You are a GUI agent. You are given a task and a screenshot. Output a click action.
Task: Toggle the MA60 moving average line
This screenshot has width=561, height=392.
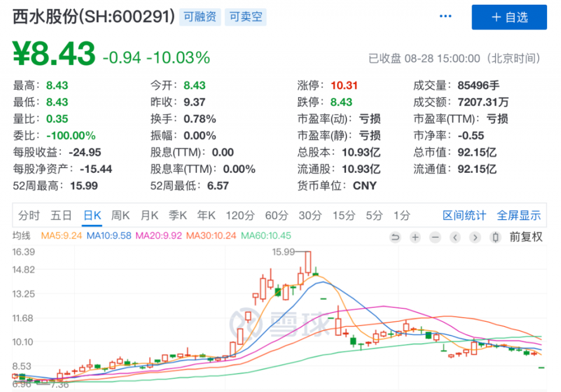[x=266, y=237]
